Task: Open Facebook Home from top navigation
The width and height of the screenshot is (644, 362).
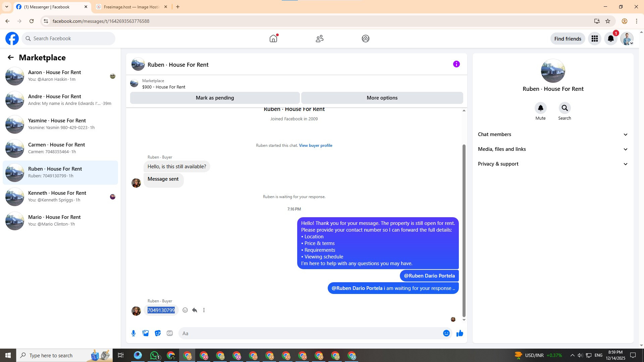Action: pyautogui.click(x=273, y=39)
